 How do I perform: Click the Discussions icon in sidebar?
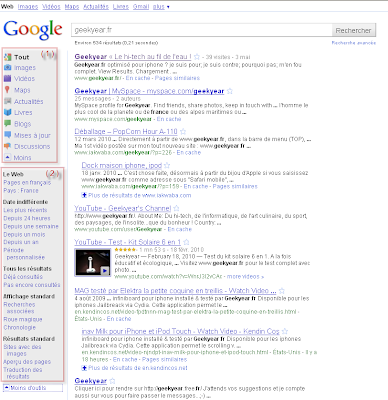point(8,146)
